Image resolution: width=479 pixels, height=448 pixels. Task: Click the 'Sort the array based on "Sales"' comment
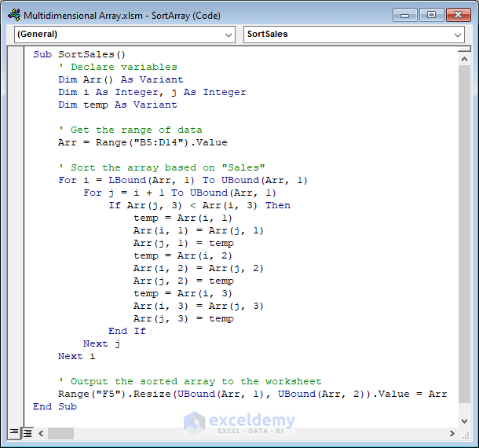tap(162, 167)
